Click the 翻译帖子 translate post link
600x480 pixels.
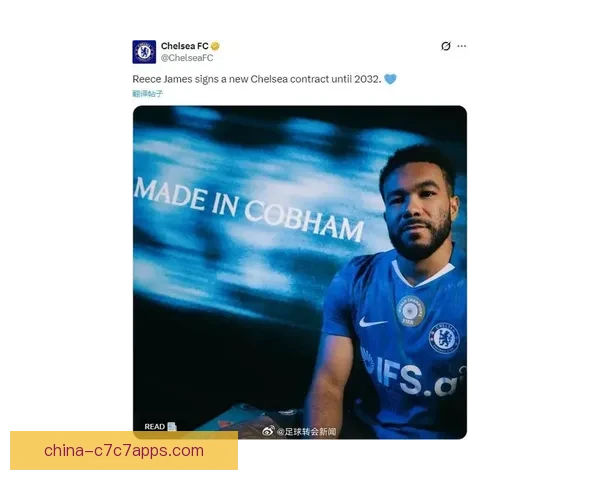click(147, 94)
